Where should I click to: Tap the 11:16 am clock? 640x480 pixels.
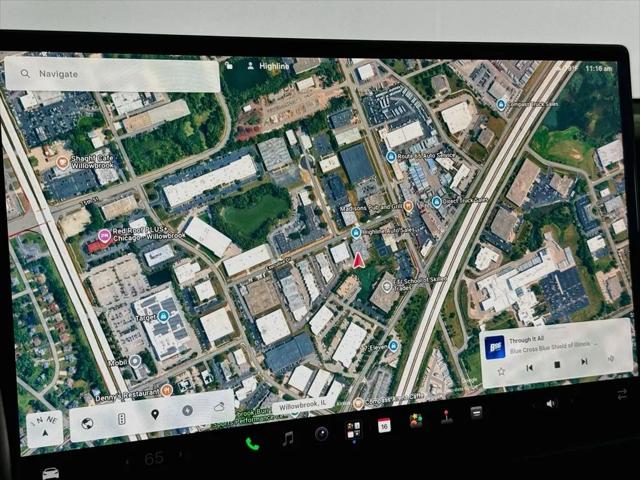click(599, 69)
